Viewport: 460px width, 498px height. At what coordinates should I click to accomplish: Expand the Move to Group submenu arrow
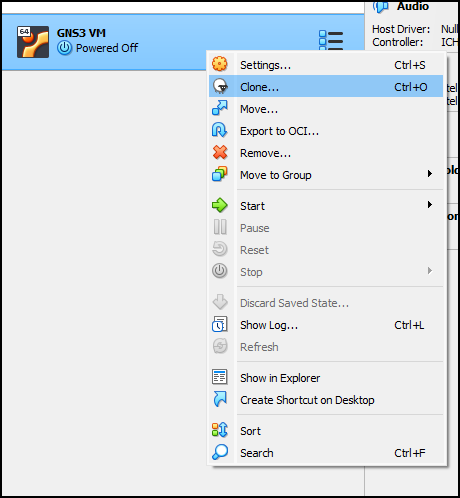tap(430, 174)
